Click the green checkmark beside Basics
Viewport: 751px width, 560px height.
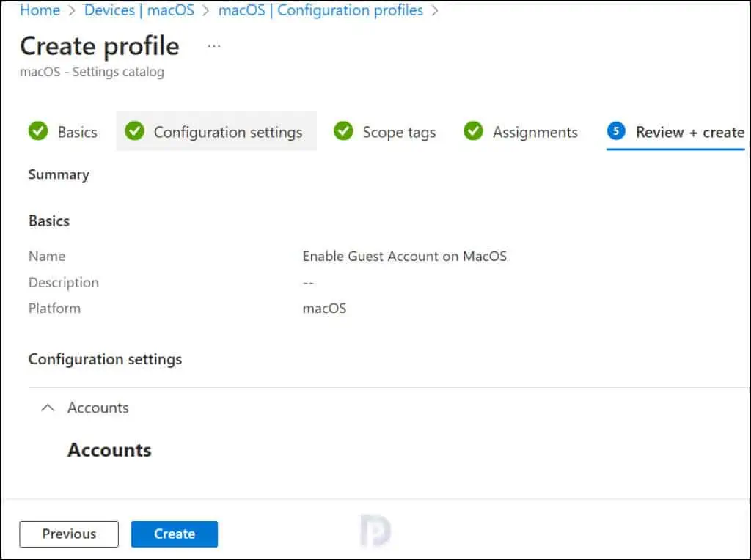pos(38,131)
